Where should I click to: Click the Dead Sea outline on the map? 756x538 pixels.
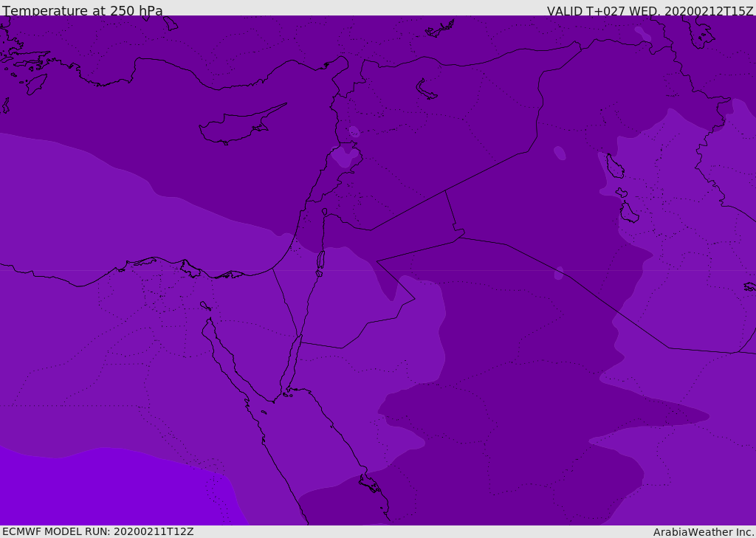pyautogui.click(x=320, y=260)
